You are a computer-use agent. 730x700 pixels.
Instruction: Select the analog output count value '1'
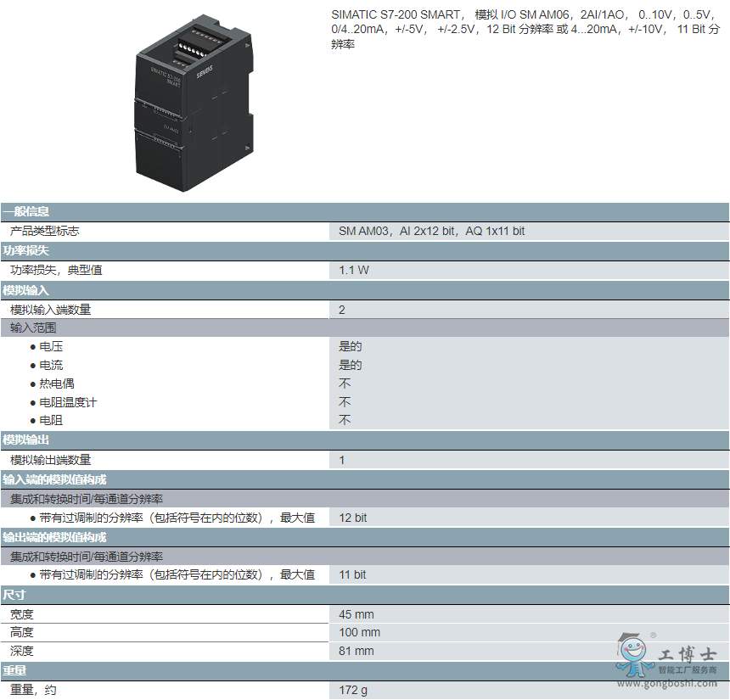[342, 461]
